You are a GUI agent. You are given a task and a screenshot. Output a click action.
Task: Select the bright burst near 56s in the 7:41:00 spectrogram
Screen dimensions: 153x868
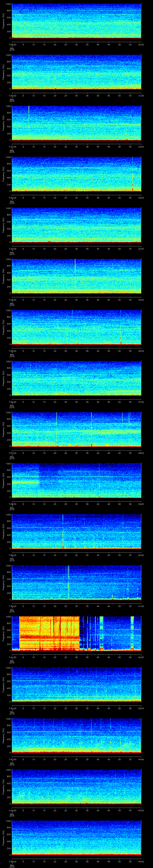coord(132,633)
